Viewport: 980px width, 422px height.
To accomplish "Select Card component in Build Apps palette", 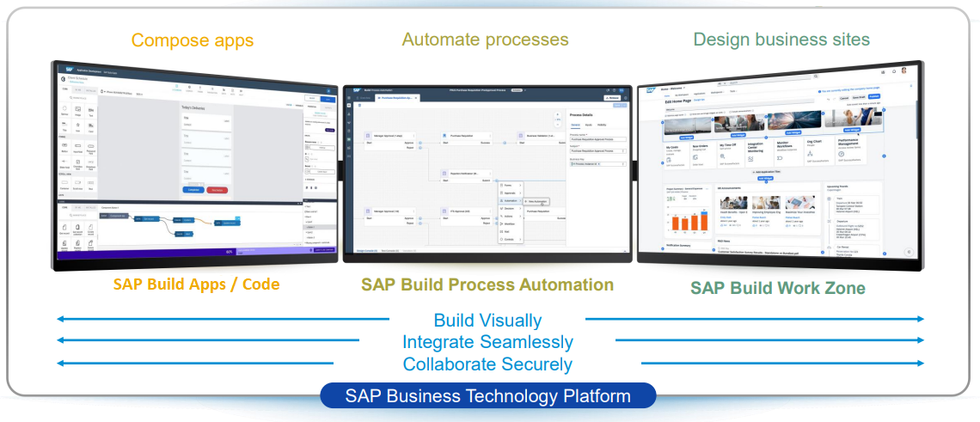I will [x=90, y=127].
